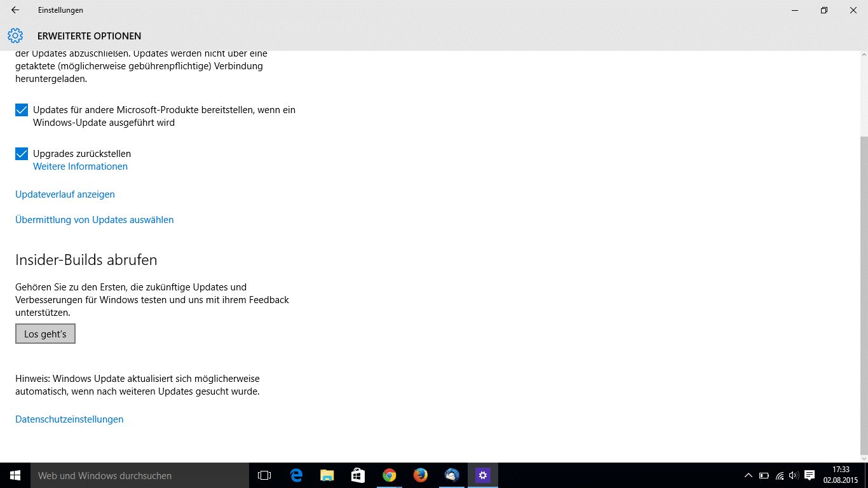Image resolution: width=868 pixels, height=488 pixels.
Task: Click the Web und Windows search box
Action: click(140, 475)
